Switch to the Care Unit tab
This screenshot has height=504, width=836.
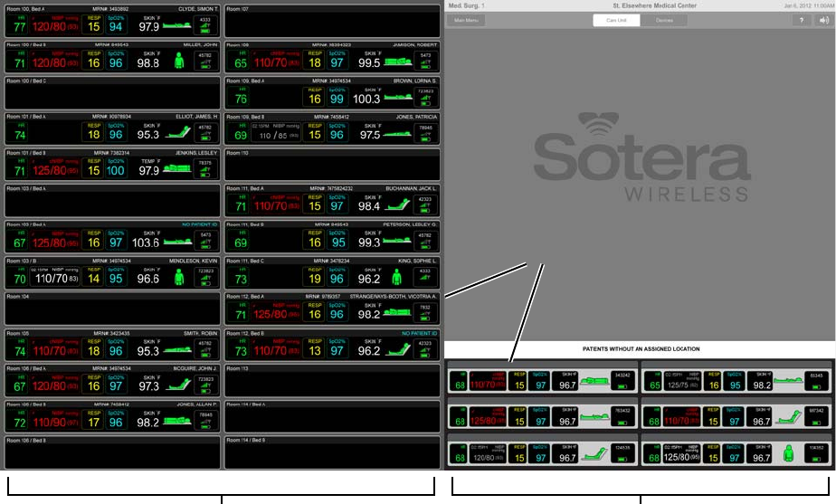pos(616,20)
